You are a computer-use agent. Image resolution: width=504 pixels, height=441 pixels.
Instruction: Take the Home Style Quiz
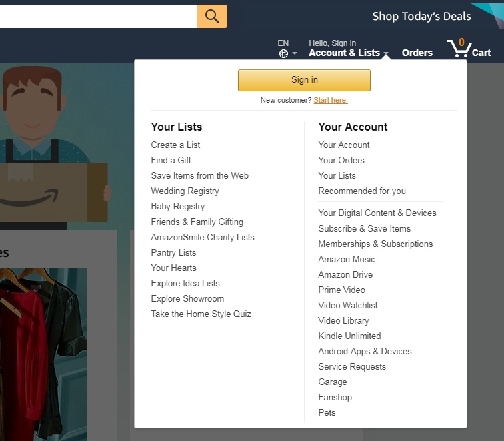coord(201,314)
